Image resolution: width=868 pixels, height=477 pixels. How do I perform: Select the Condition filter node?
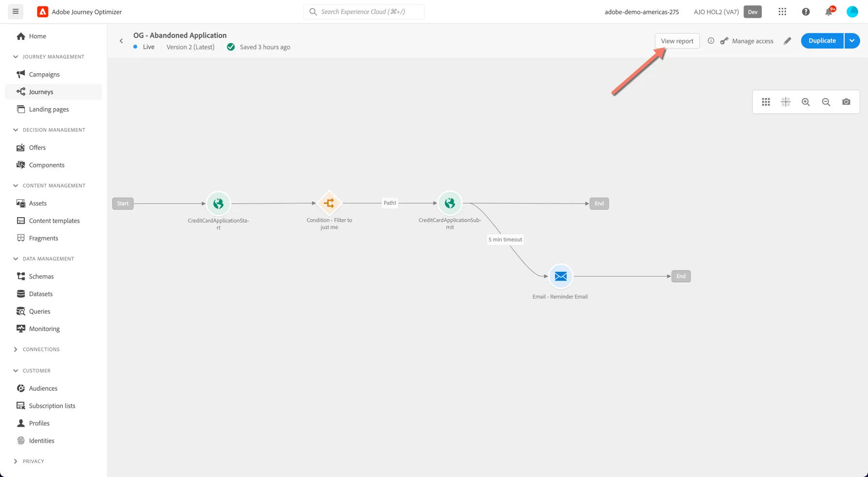coord(329,203)
